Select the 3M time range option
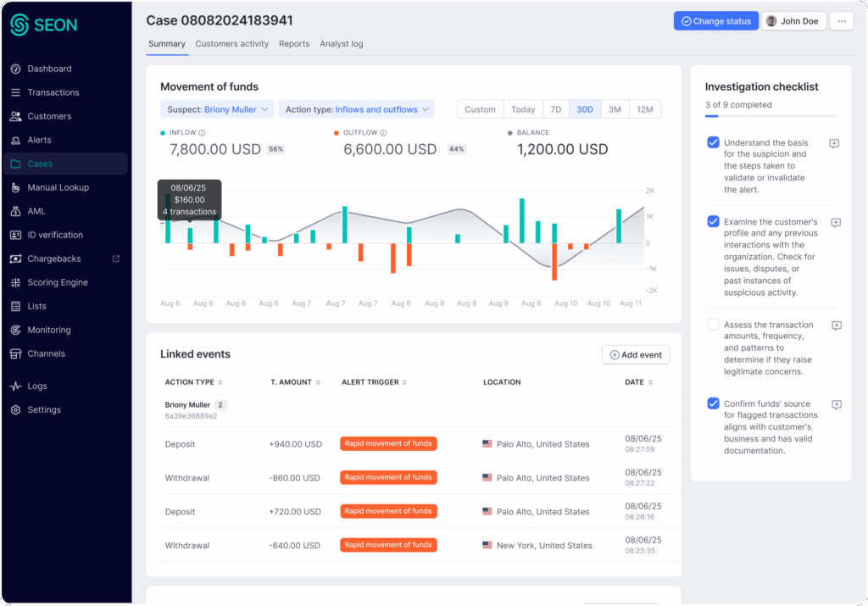The height and width of the screenshot is (606, 868). coord(615,109)
